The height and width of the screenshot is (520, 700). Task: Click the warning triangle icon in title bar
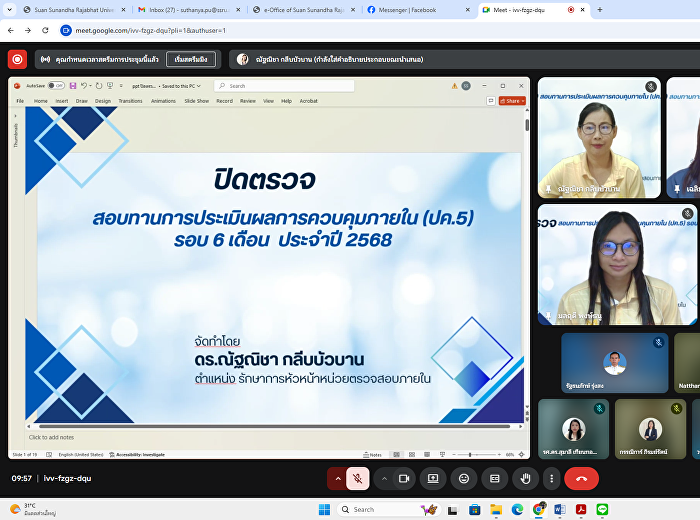pyautogui.click(x=454, y=86)
